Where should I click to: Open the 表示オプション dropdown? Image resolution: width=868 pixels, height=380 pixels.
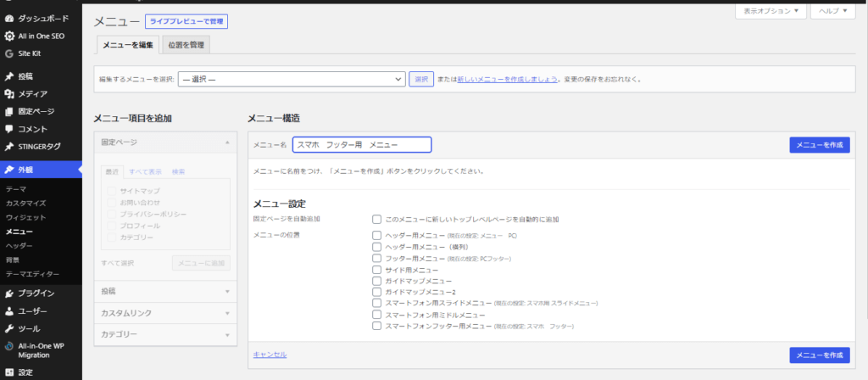771,10
